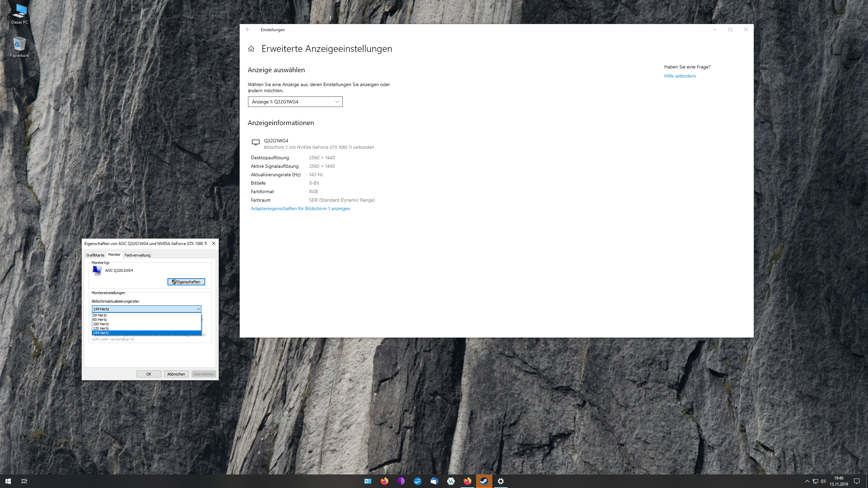This screenshot has width=868, height=488.
Task: Open the Adaptereigenschaften für Bildschirm 1 link
Action: tap(300, 208)
